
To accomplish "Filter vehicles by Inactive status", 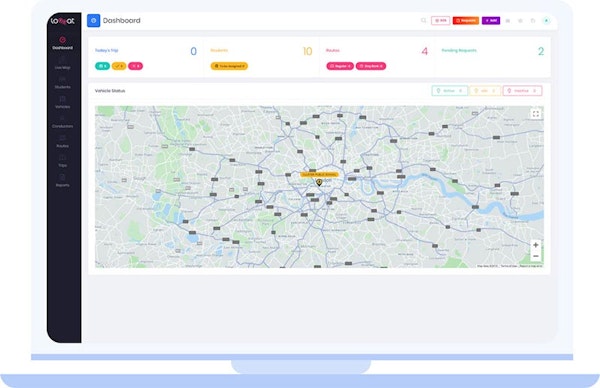I will coord(522,91).
